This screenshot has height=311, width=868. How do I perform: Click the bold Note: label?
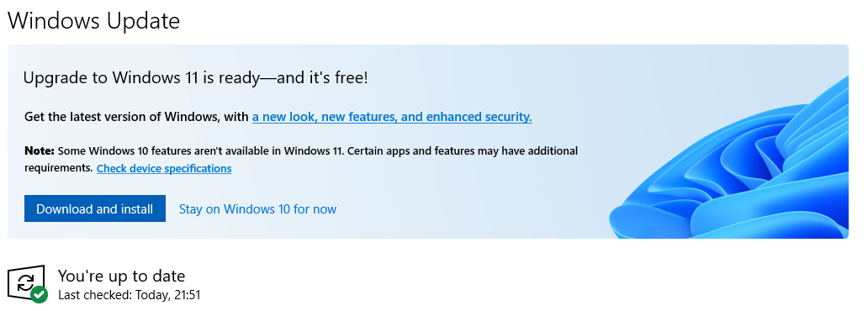[x=40, y=150]
